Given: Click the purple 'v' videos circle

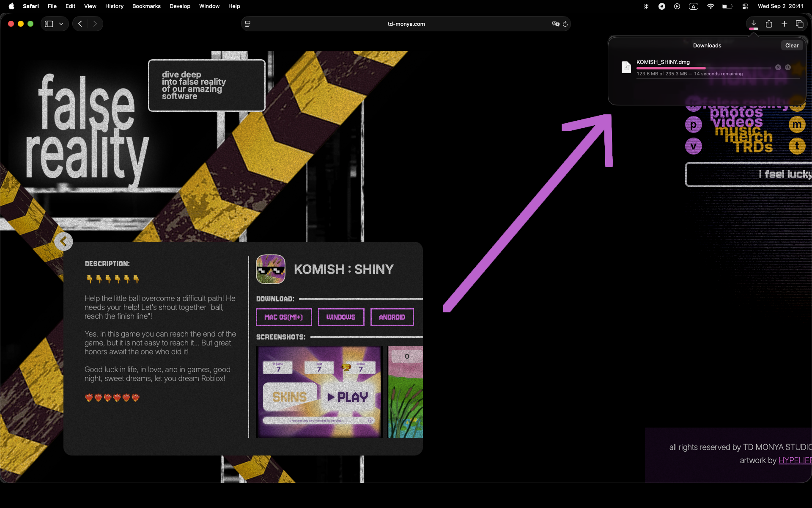Looking at the screenshot, I should coord(694,146).
